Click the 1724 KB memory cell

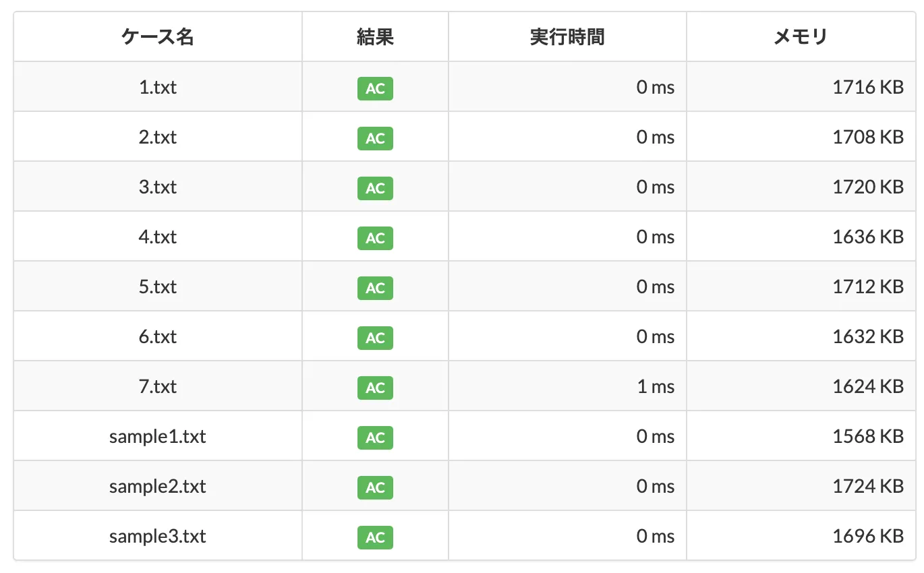point(801,486)
